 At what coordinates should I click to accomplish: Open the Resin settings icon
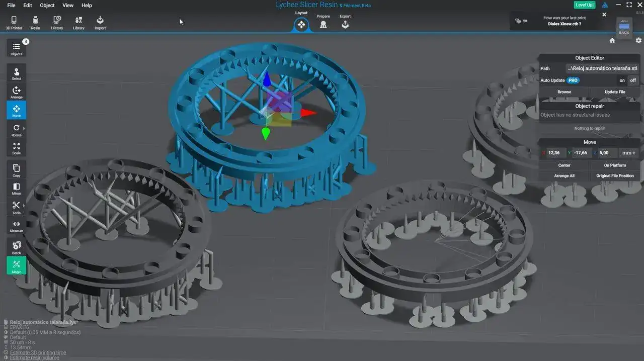coord(35,22)
